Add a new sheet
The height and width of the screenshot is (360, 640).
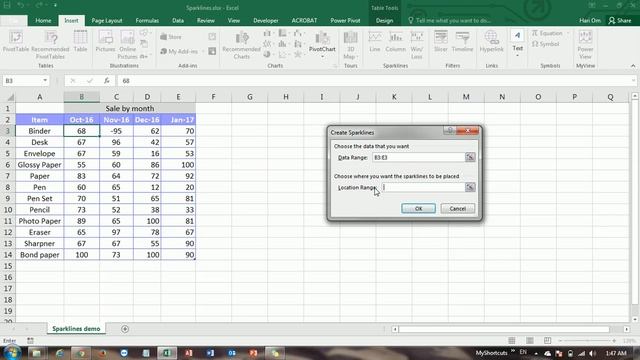tap(125, 329)
